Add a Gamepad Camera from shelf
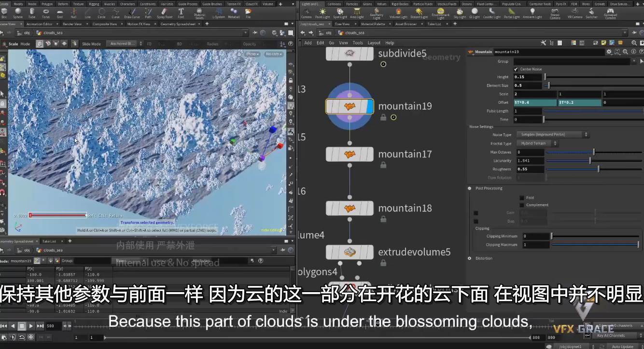Viewport: 644px width, 349px height. [610, 13]
